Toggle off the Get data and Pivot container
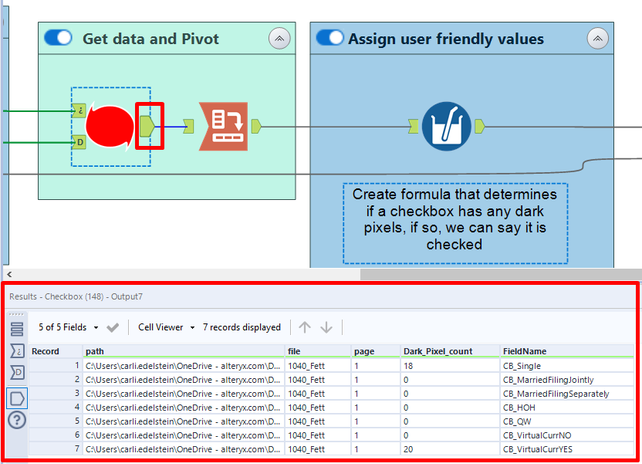Viewport: 642px width, 464px height. [59, 38]
